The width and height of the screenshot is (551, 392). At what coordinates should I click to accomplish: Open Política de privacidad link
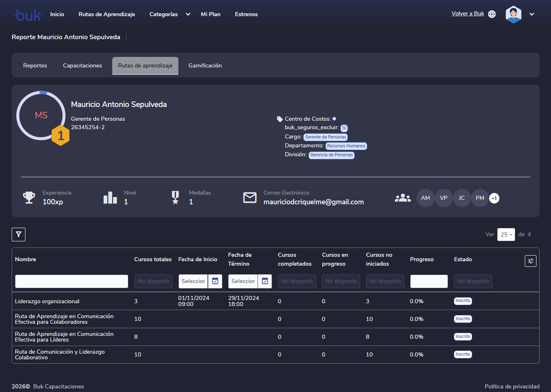pyautogui.click(x=512, y=387)
